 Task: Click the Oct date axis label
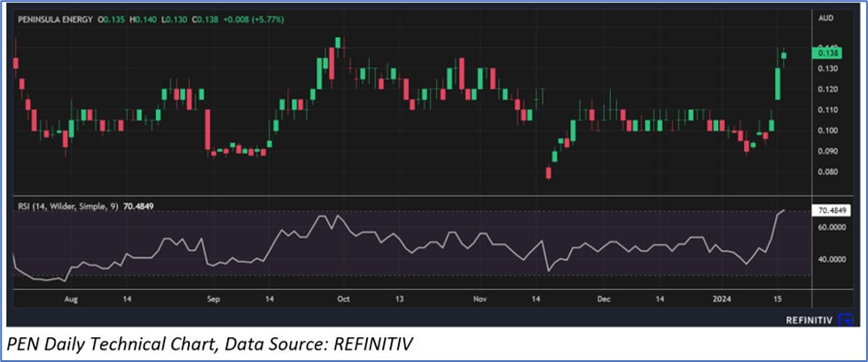click(x=343, y=299)
